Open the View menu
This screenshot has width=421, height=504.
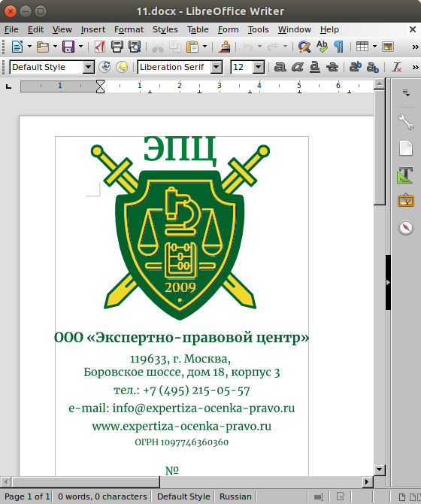[62, 29]
